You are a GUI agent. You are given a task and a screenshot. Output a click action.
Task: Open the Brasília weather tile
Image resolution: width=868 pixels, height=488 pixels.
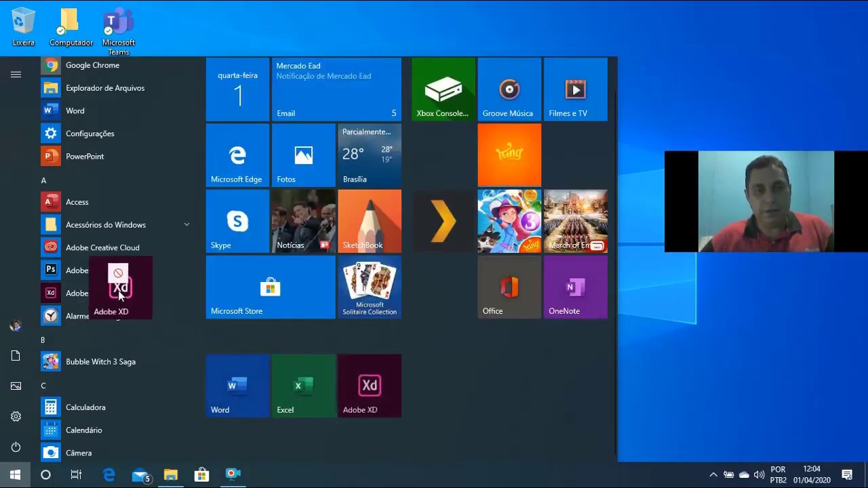[x=370, y=155]
